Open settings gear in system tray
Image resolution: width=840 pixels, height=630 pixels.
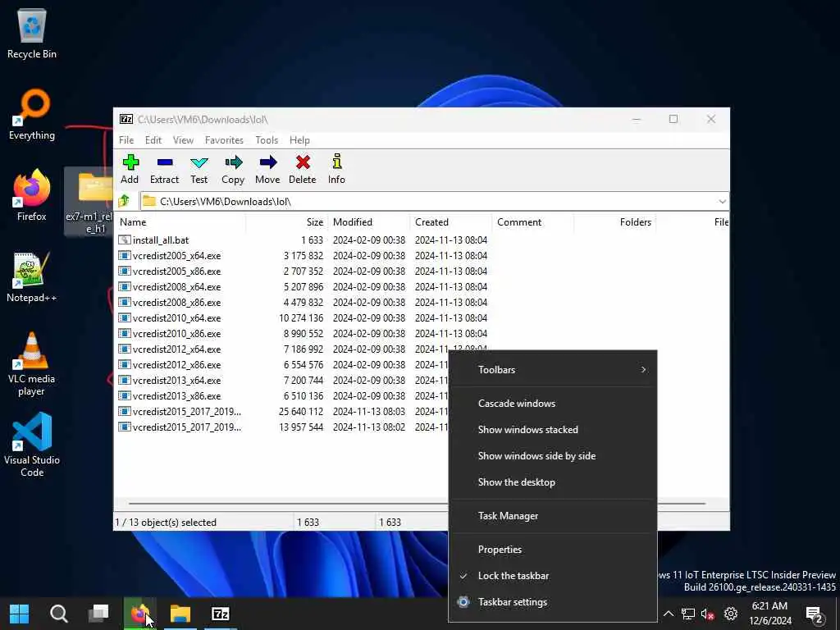(x=731, y=614)
